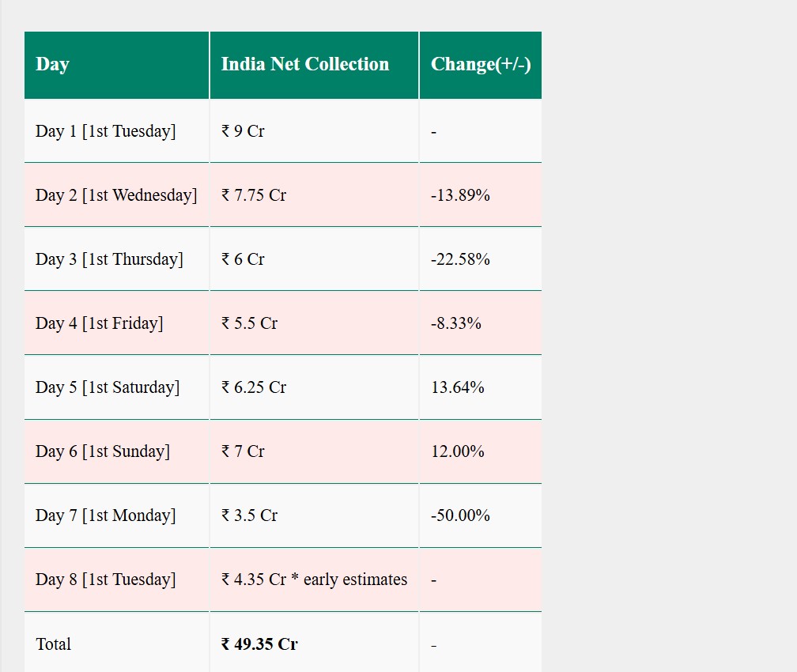This screenshot has height=672, width=797.
Task: Click the early estimates ₹ 4.35 Cr cell
Action: pyautogui.click(x=314, y=580)
